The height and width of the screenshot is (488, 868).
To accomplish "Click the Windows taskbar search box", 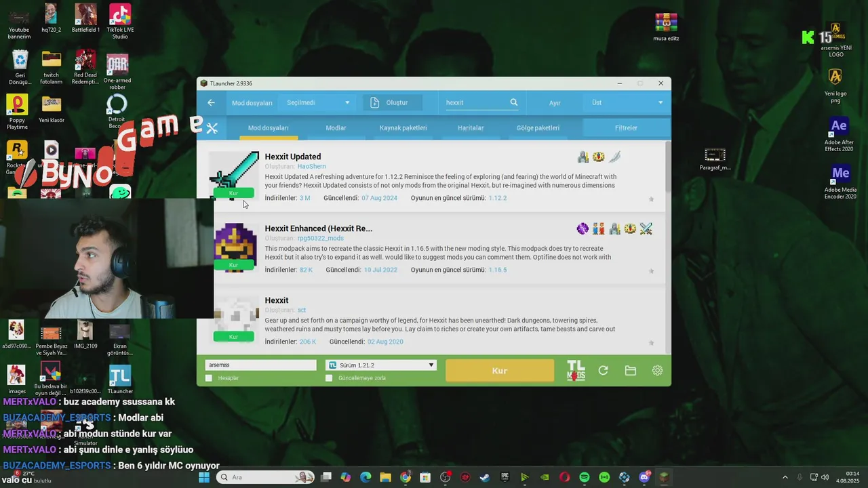I will (x=266, y=477).
